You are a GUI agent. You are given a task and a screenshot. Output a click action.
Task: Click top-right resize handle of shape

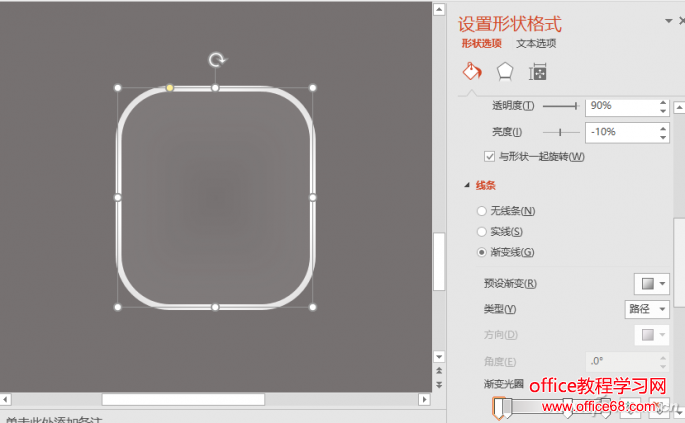(313, 88)
